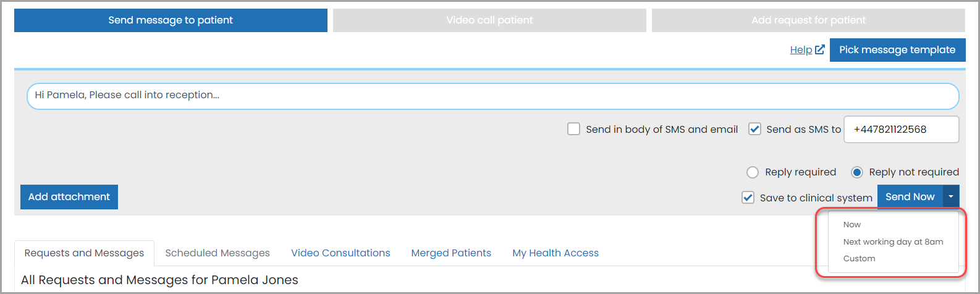
Task: Open the Help link
Action: 801,50
